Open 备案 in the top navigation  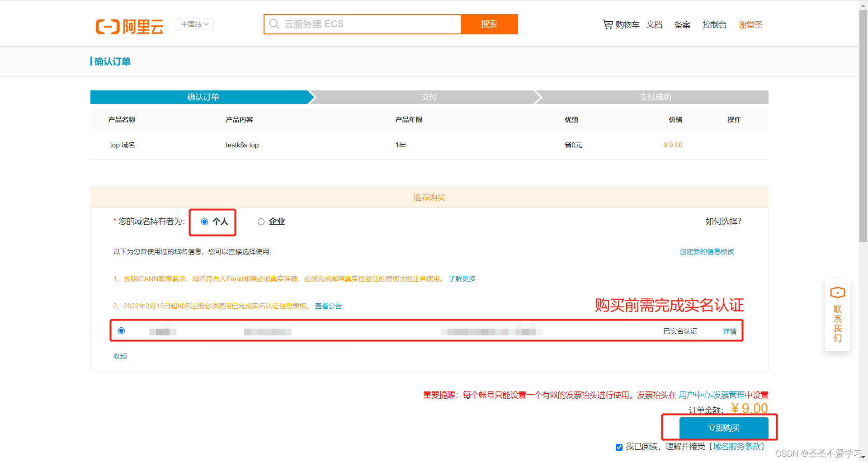682,25
